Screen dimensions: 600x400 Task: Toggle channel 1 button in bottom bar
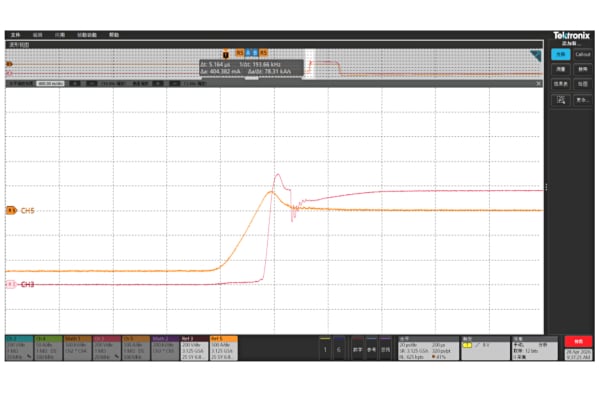tap(325, 348)
